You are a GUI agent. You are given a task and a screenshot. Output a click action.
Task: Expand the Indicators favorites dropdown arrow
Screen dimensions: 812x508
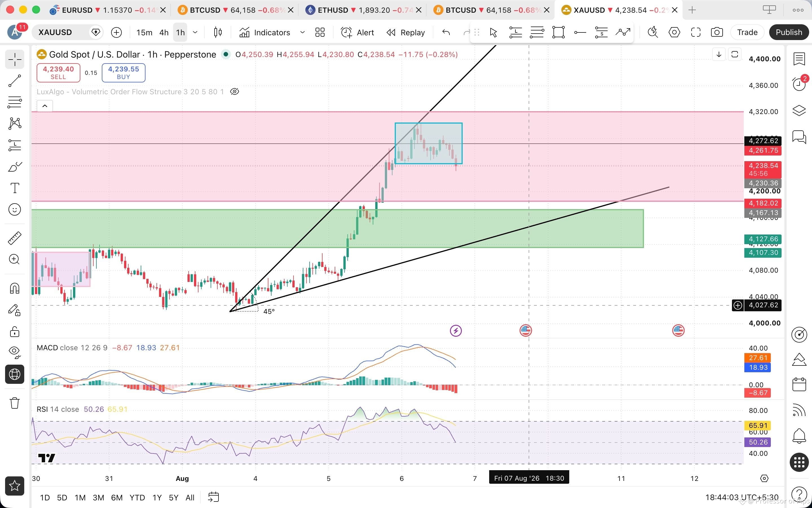[302, 32]
